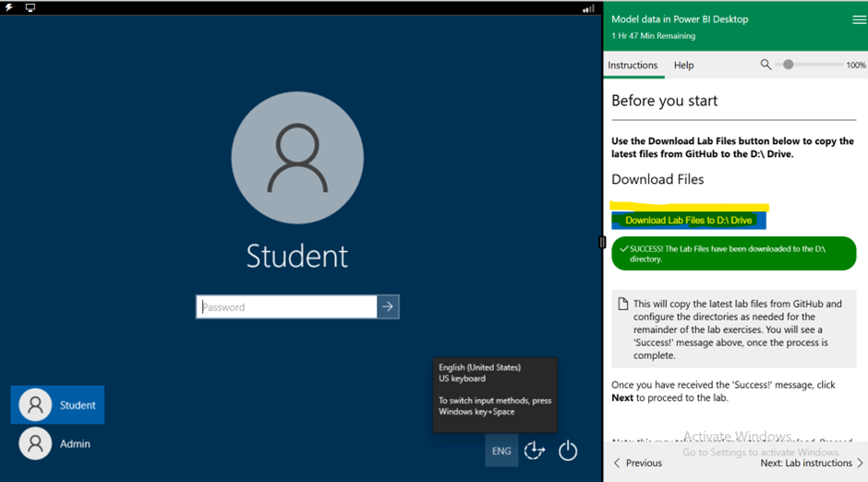Click the document note icon in info box
The height and width of the screenshot is (482, 868).
click(622, 304)
